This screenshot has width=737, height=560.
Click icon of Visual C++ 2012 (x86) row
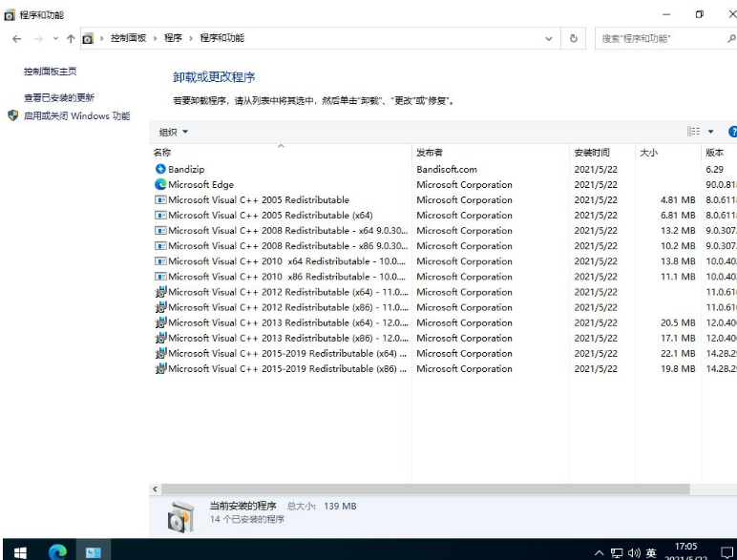pos(160,307)
